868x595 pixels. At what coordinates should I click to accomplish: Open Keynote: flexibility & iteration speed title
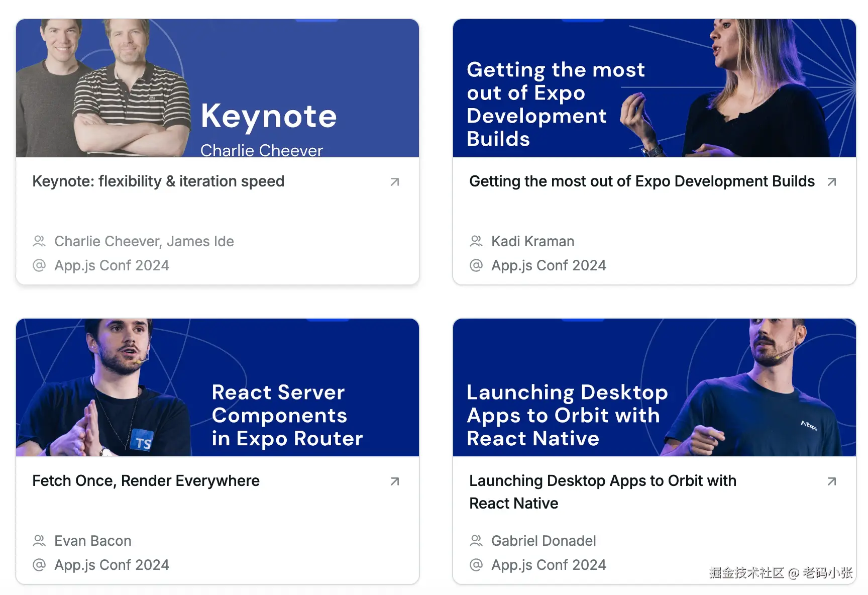click(158, 181)
